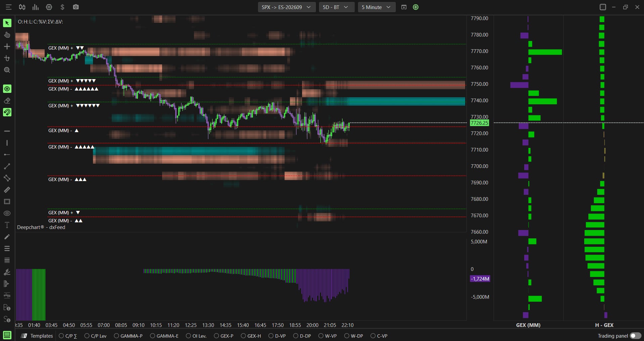Select the ellipse drawing tool

[7, 213]
